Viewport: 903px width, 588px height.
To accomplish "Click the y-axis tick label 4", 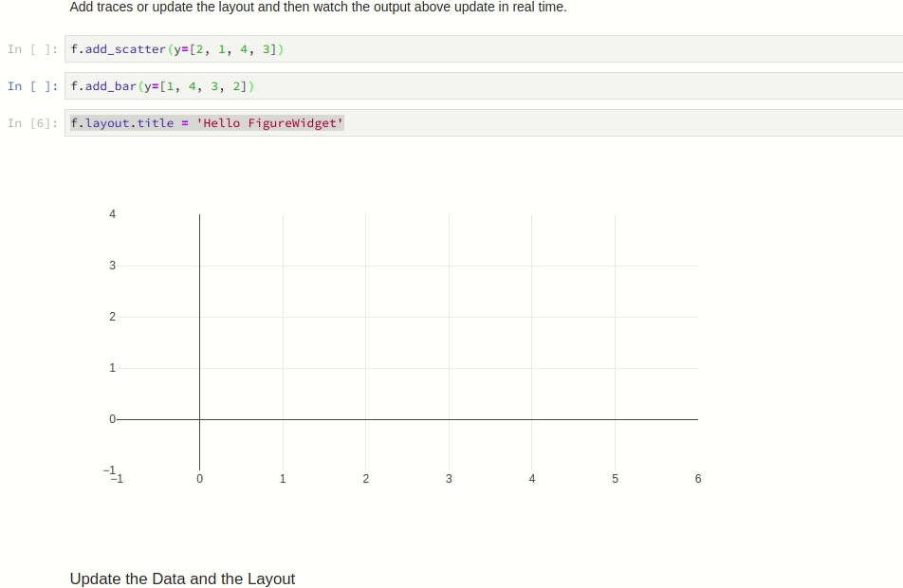I will [x=112, y=213].
